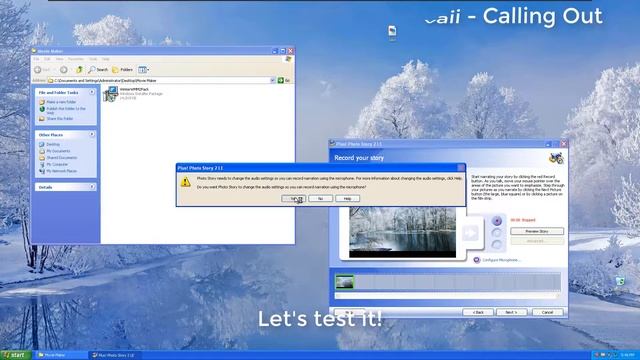This screenshot has width=640, height=360.
Task: Expand the Details panel in Explorer sidebar
Action: pos(92,187)
